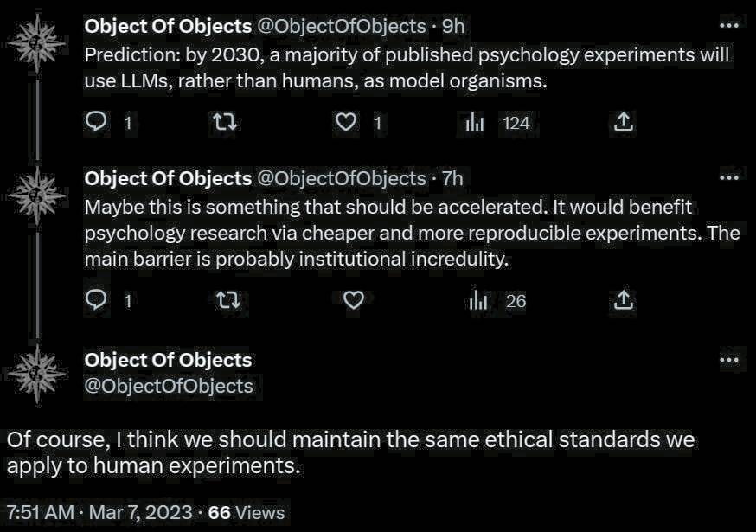756x532 pixels.
Task: View analytics showing 26 views
Action: tap(476, 300)
